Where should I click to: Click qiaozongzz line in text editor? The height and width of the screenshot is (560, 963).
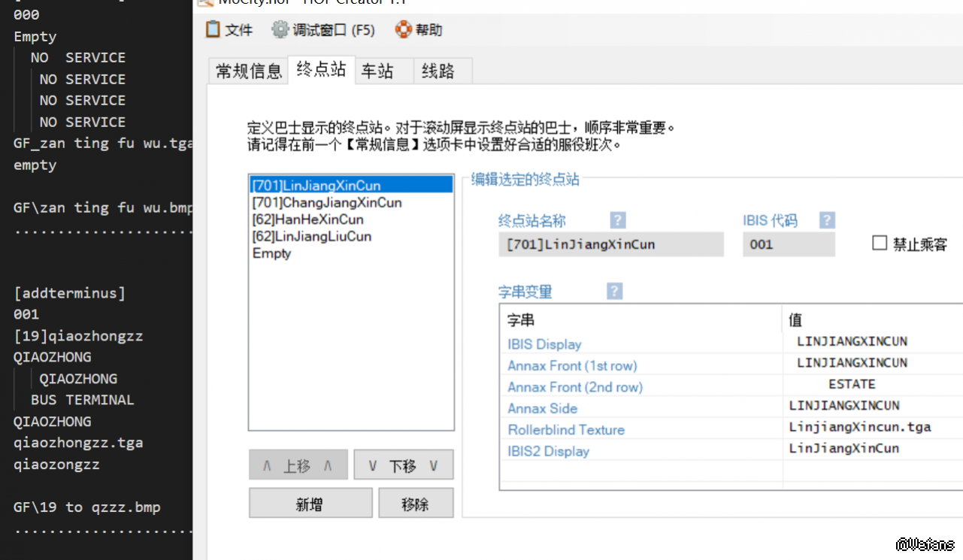tap(56, 465)
